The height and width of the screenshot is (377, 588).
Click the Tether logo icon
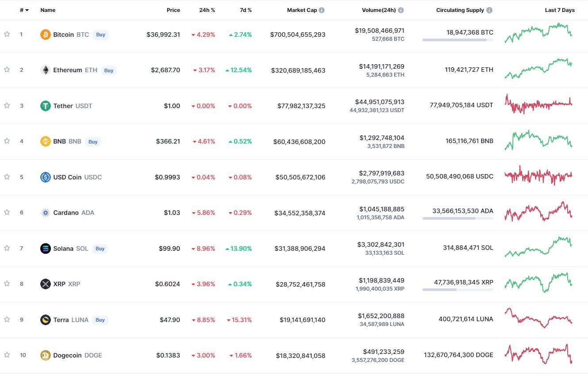point(46,106)
